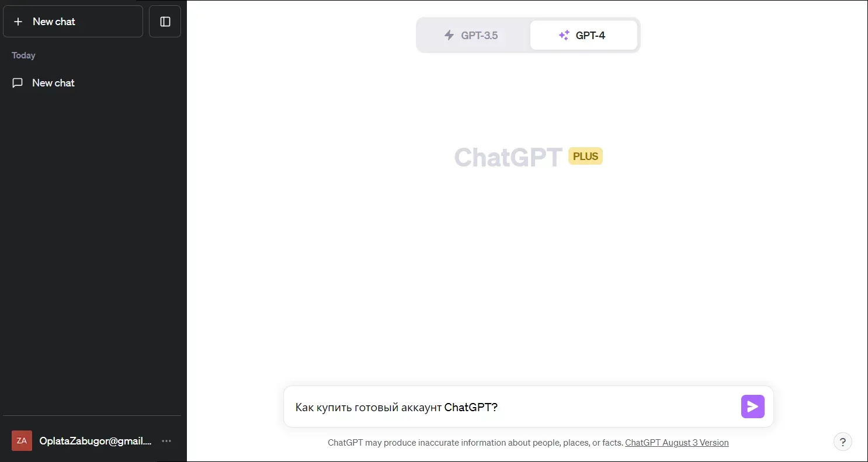Select the GPT-4 model option

coord(584,35)
